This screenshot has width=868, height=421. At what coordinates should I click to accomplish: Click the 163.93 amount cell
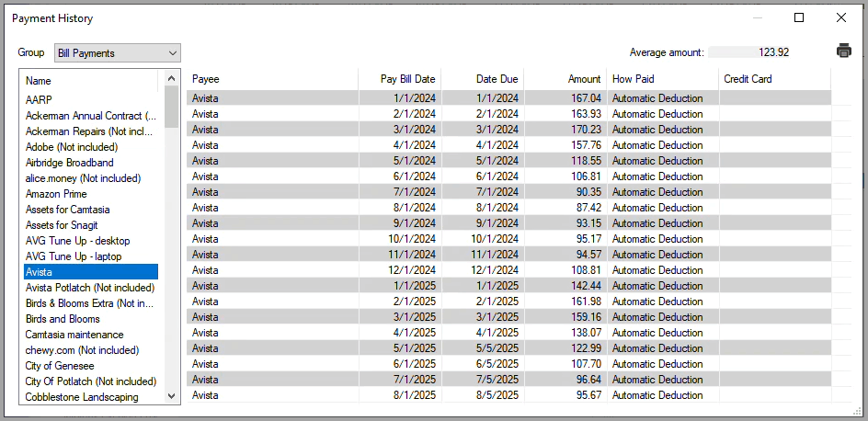(565, 113)
